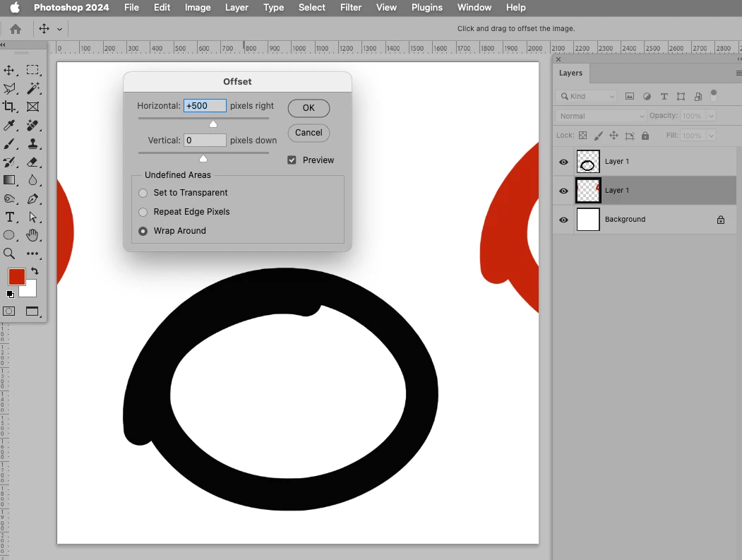The width and height of the screenshot is (742, 560).
Task: Open the Fill value dropdown
Action: tap(711, 136)
